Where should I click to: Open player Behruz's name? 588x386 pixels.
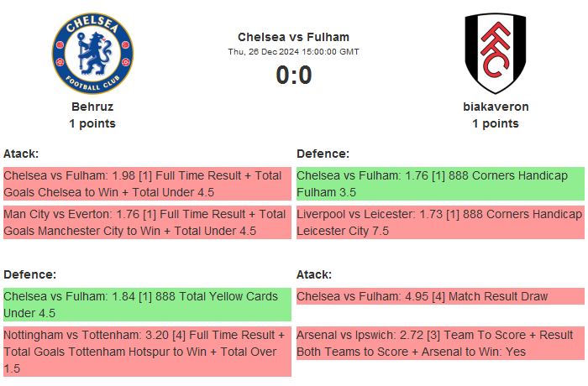pos(92,107)
